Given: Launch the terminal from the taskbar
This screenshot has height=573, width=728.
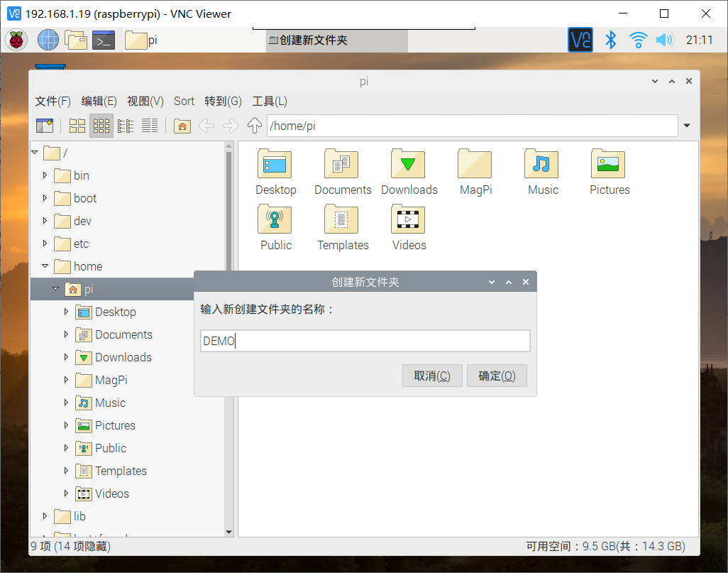Looking at the screenshot, I should click(x=104, y=40).
